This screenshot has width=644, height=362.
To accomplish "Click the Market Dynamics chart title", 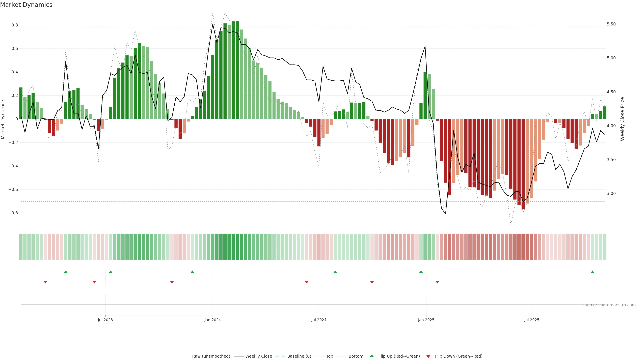I will tap(26, 5).
